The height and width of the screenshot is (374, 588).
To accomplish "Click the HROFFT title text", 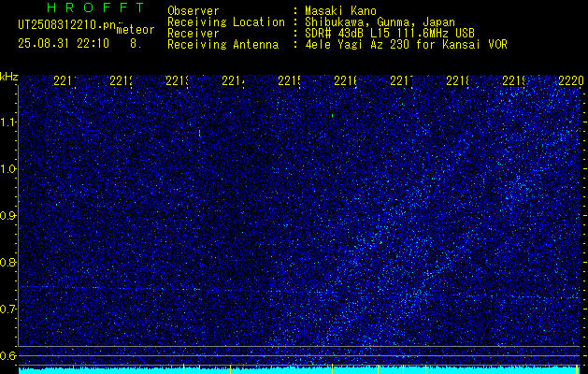I will [x=95, y=7].
